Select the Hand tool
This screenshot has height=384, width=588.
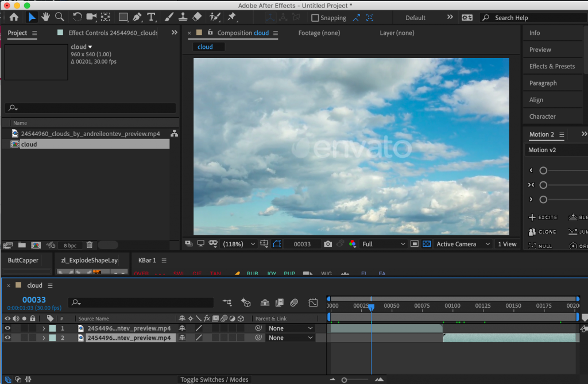tap(45, 17)
